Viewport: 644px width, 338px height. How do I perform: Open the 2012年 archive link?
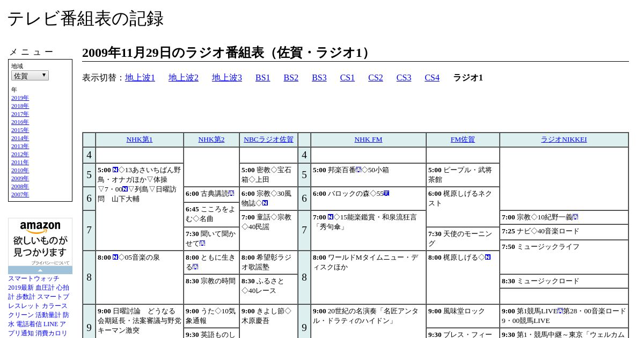(x=20, y=154)
